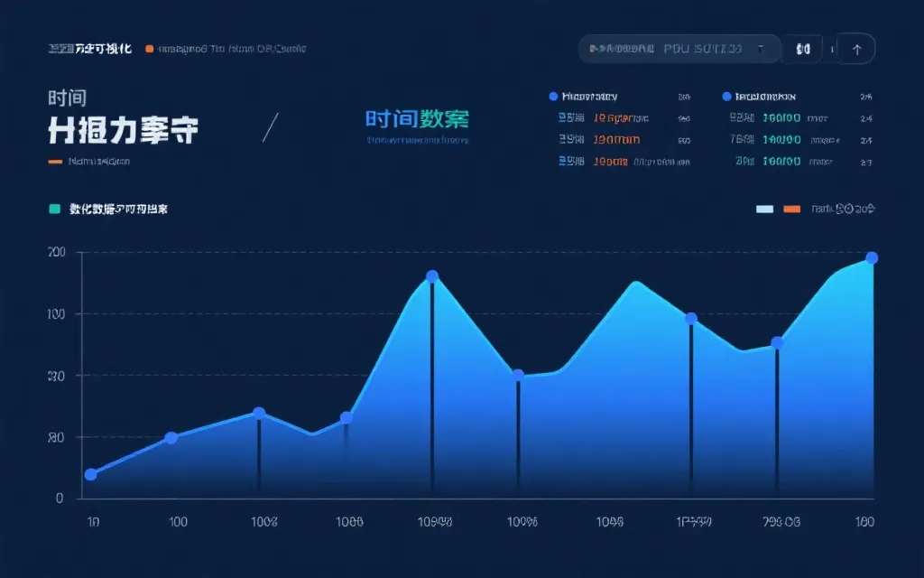Open the dropdown arrow in the top pill

[761, 49]
